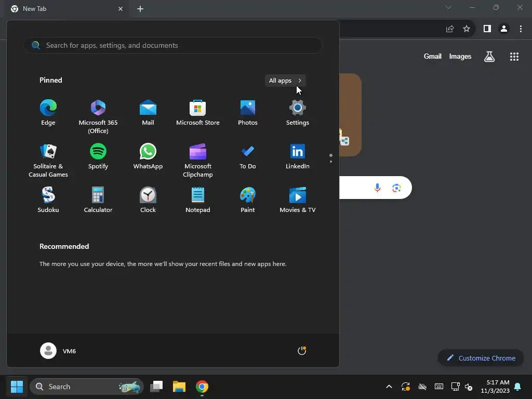Launch the Photos app
The image size is (532, 399).
pyautogui.click(x=248, y=113)
